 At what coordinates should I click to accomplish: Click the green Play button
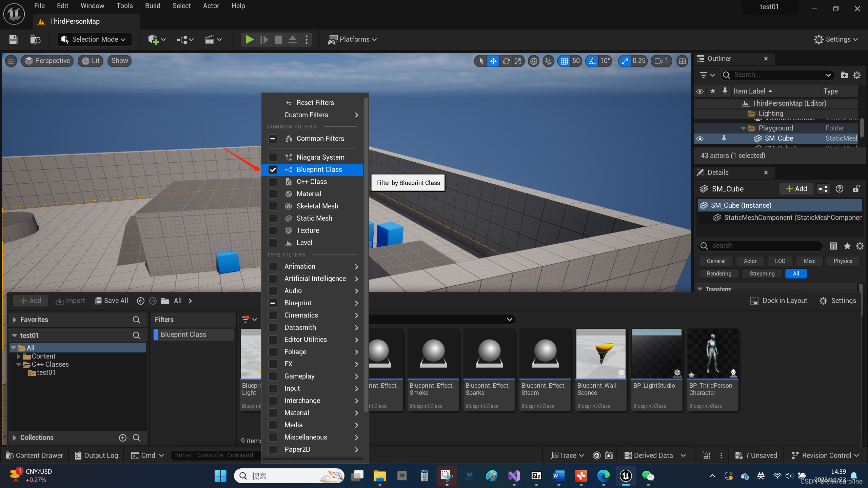249,39
